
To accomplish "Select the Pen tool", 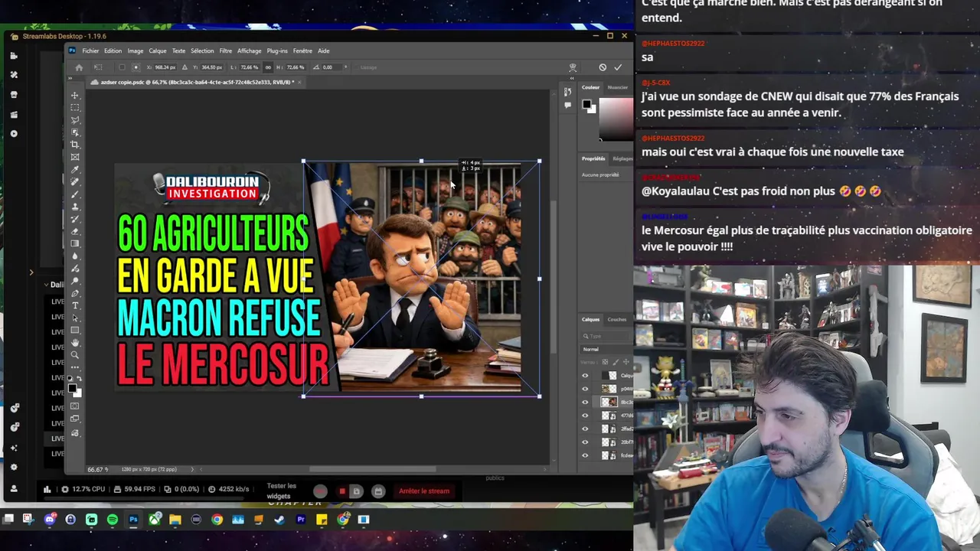I will click(x=75, y=293).
